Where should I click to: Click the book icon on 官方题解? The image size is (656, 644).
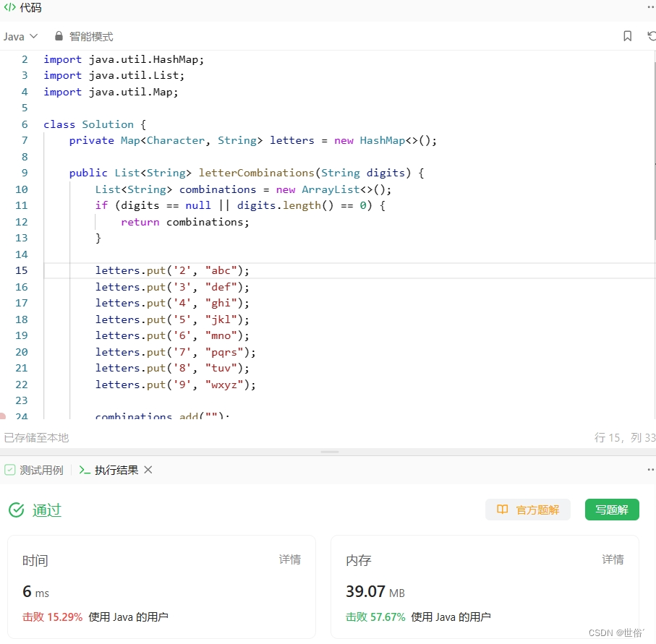[x=502, y=510]
